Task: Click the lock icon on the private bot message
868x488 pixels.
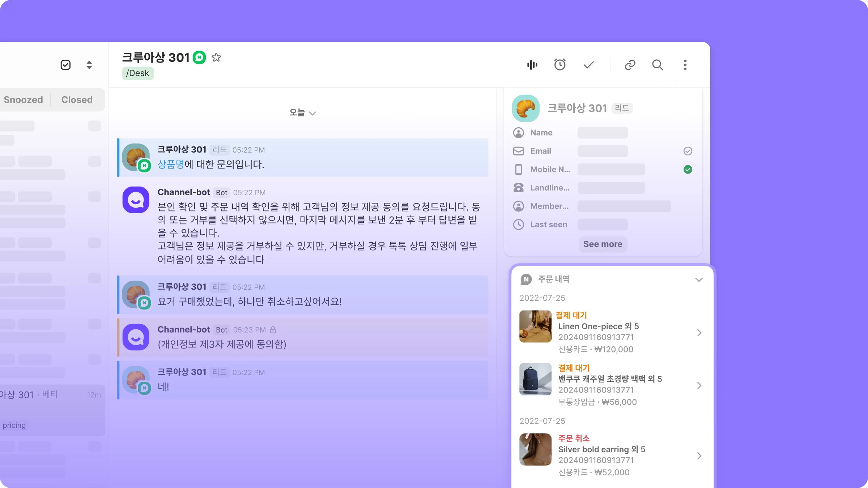Action: pos(273,330)
